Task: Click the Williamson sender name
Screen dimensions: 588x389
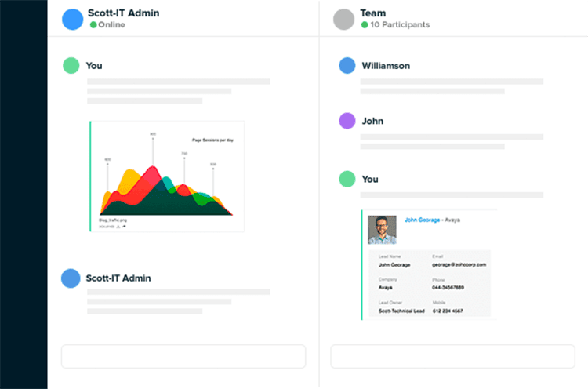Action: click(386, 66)
